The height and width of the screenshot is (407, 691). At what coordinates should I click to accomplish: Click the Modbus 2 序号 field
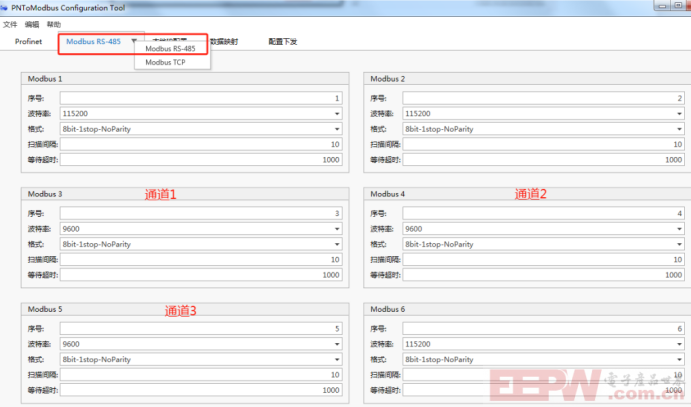(x=544, y=98)
